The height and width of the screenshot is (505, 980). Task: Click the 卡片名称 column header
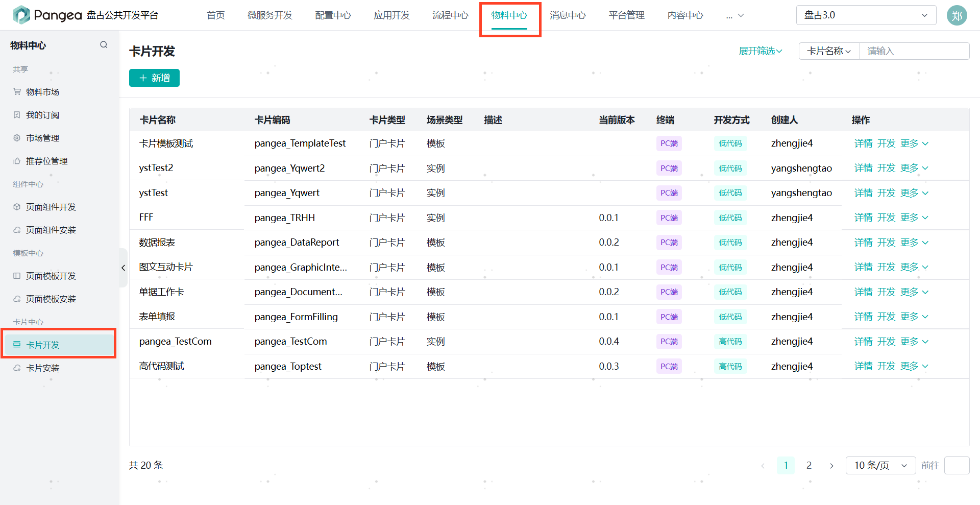click(158, 120)
